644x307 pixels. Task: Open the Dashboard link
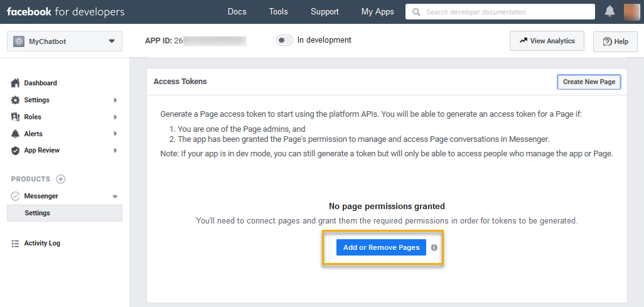coord(40,83)
